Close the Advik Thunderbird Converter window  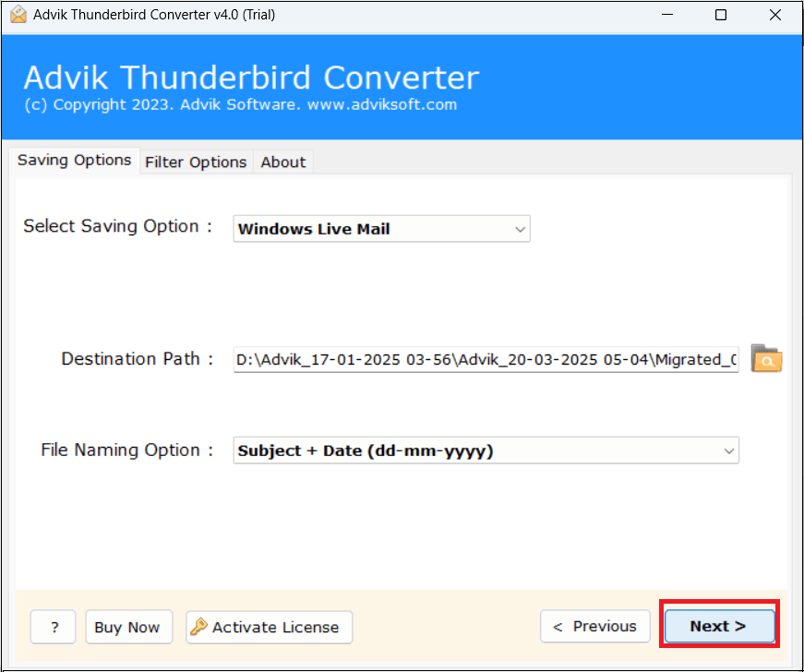point(774,15)
